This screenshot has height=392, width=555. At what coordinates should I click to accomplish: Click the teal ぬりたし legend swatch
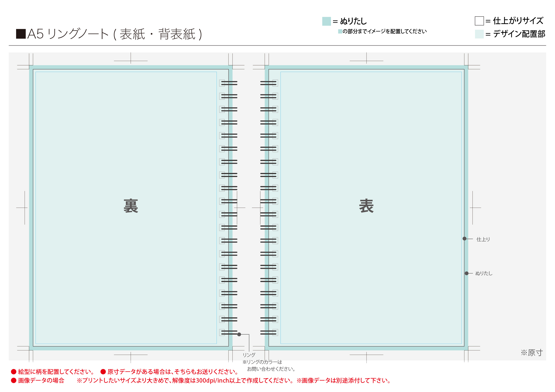click(326, 21)
